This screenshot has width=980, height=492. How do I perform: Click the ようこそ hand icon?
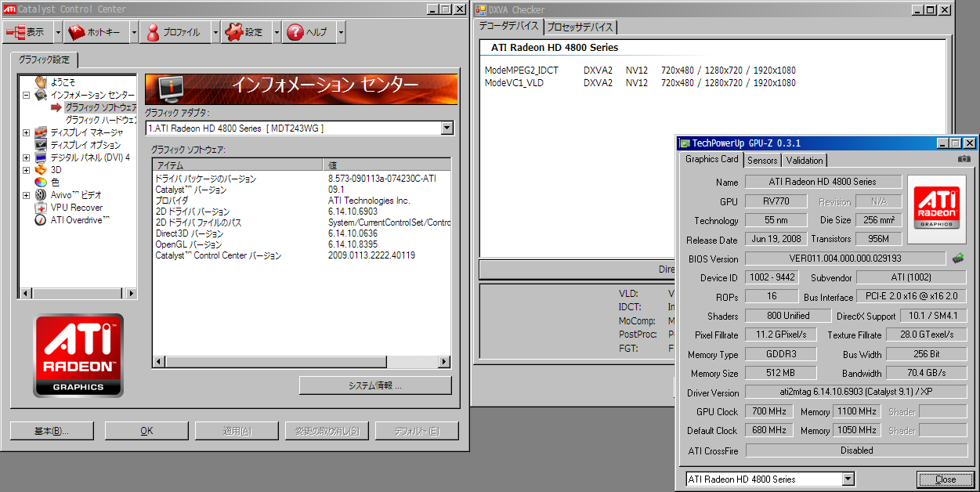tap(41, 81)
